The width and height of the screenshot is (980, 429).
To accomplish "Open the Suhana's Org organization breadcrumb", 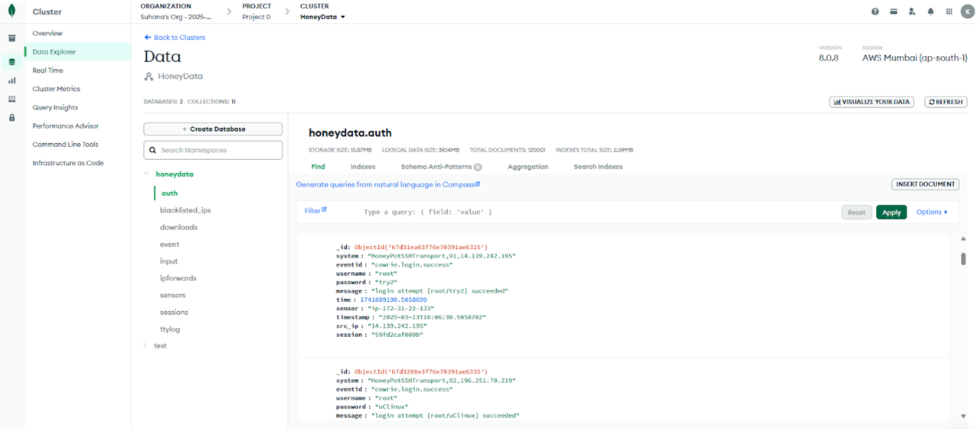I will (x=175, y=17).
